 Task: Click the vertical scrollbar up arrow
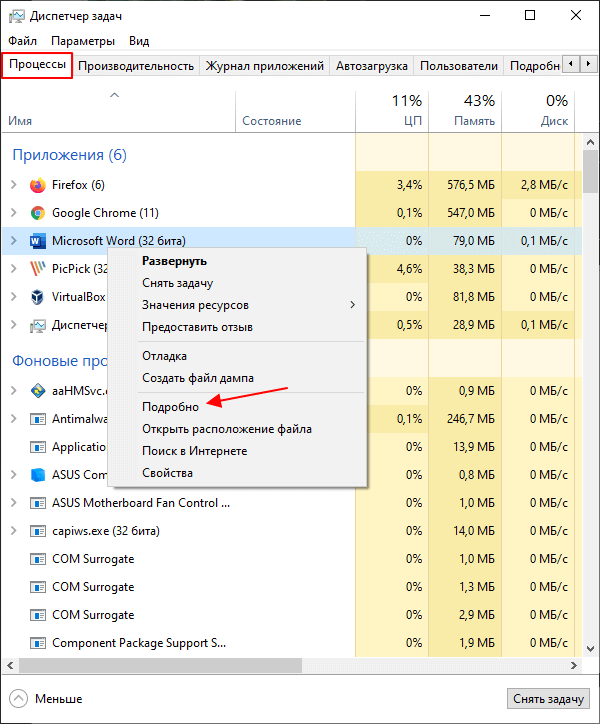point(590,142)
